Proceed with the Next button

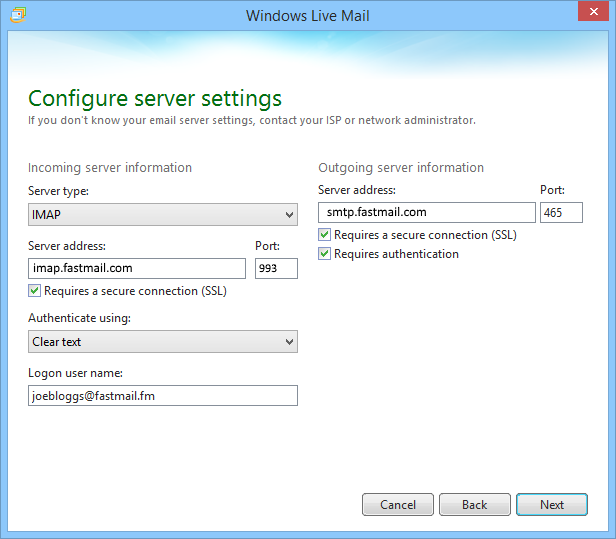point(552,505)
